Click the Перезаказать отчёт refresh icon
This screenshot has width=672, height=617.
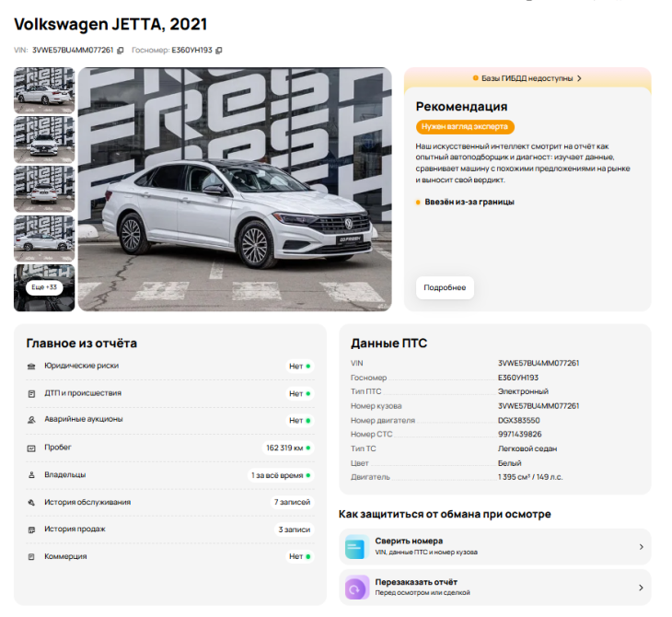pyautogui.click(x=356, y=588)
